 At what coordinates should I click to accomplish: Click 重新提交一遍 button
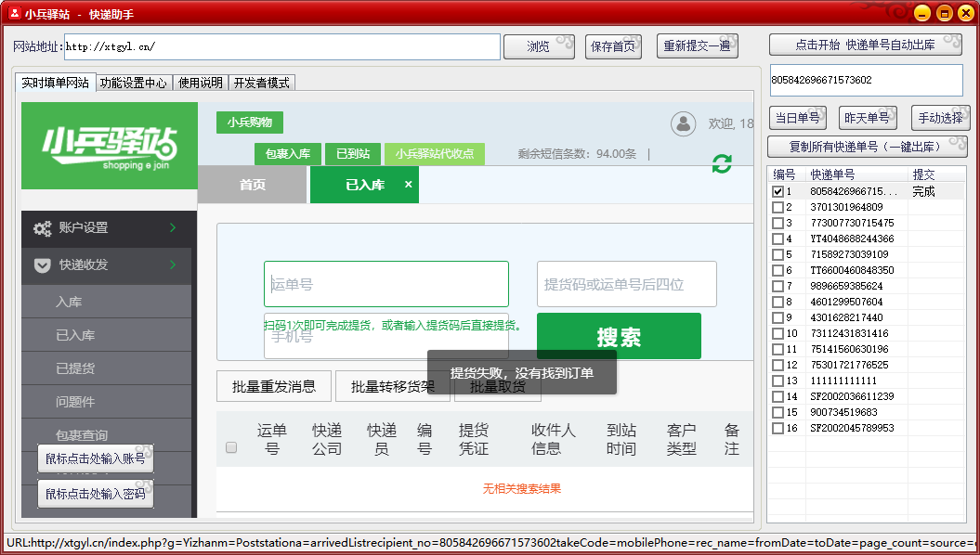[x=698, y=46]
